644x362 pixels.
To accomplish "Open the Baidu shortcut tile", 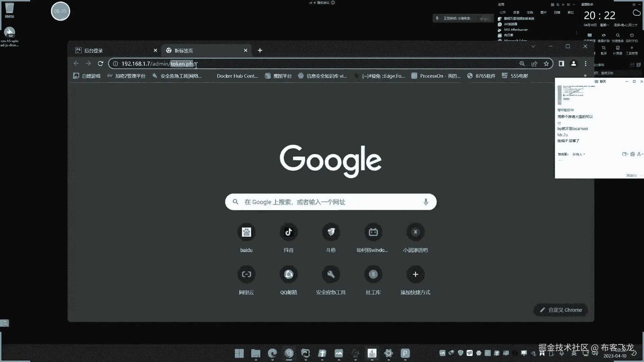I will pyautogui.click(x=246, y=232).
